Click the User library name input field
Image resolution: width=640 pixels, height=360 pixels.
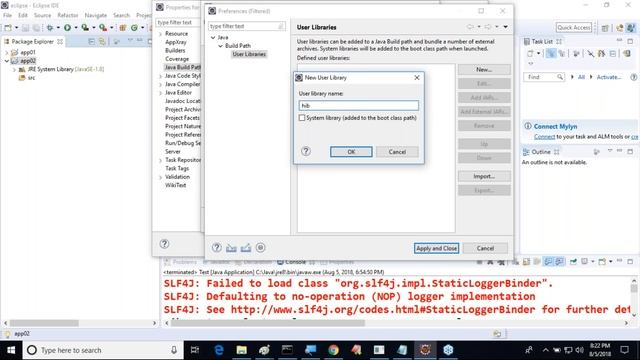click(x=358, y=106)
